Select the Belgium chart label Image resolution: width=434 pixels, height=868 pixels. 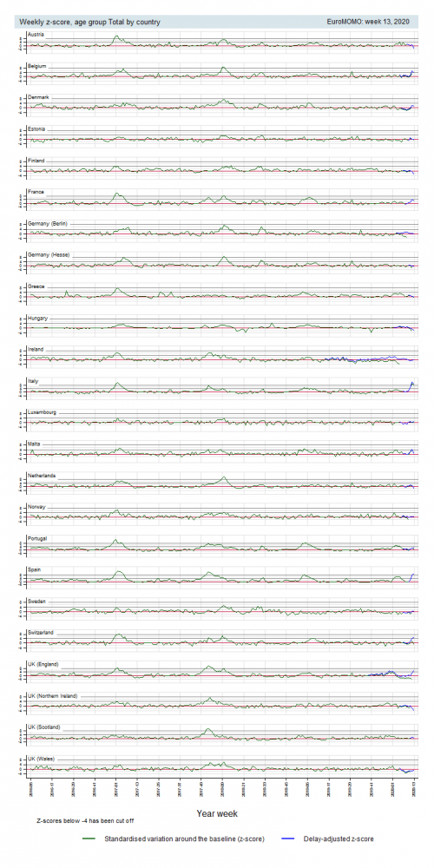(x=36, y=66)
